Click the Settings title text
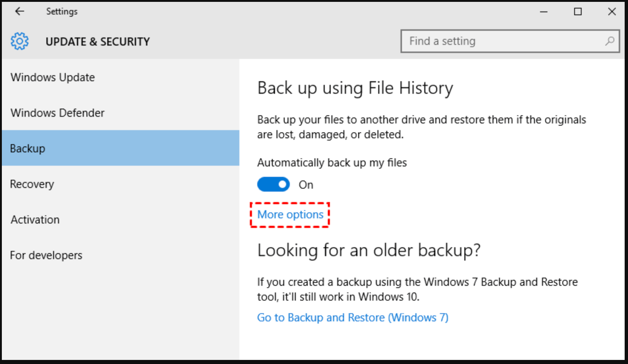This screenshot has height=364, width=628. pos(62,11)
